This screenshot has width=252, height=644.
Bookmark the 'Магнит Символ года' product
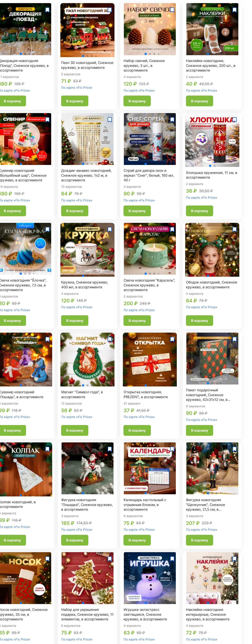click(x=110, y=339)
